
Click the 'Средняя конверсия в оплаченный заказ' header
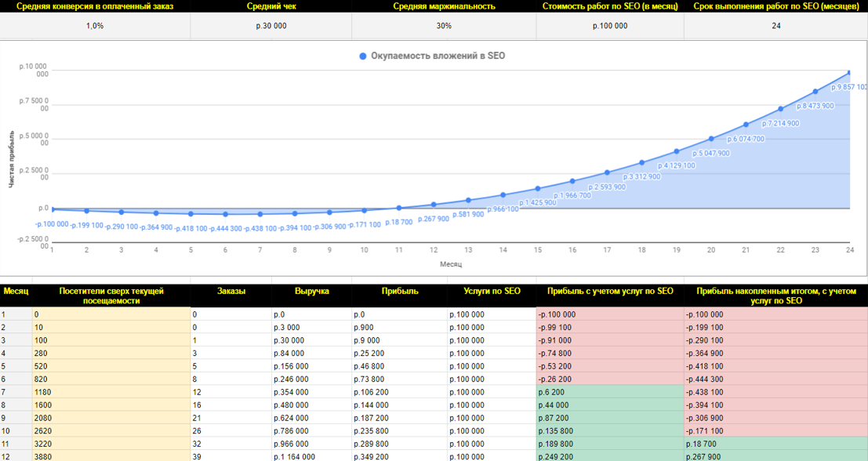click(x=95, y=6)
